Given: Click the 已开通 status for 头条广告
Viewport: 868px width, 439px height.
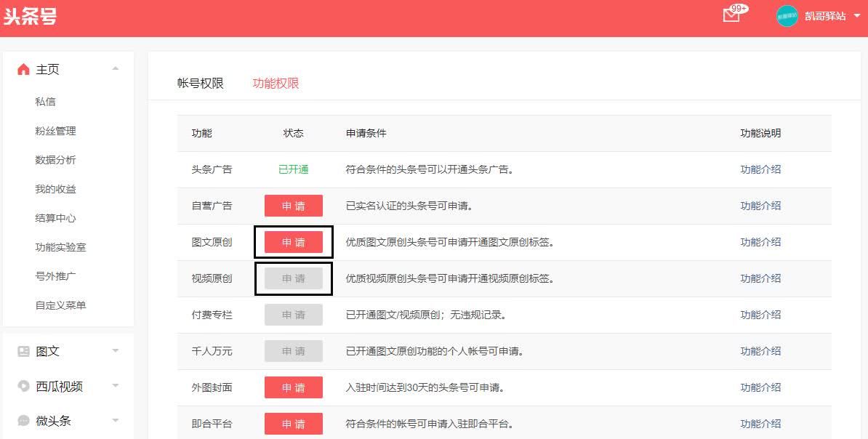Looking at the screenshot, I should 294,169.
